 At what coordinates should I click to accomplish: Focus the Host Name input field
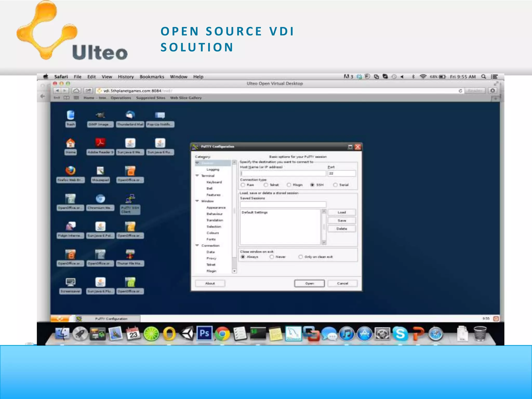click(x=283, y=173)
